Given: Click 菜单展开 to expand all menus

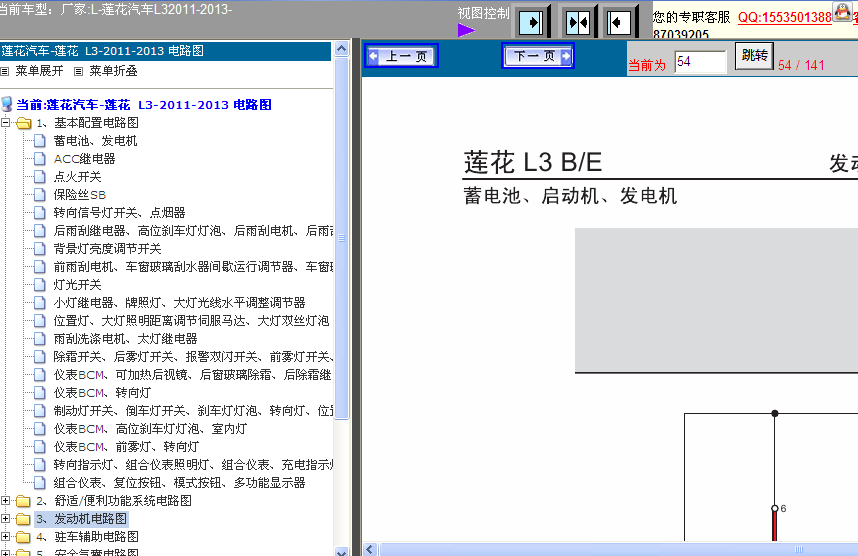Looking at the screenshot, I should [x=39, y=71].
